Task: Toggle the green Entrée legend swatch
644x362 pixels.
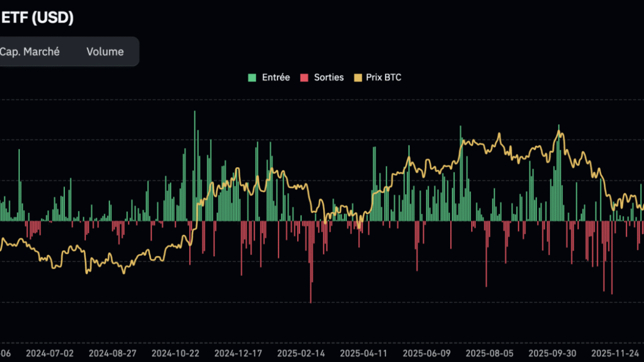Action: tap(252, 77)
